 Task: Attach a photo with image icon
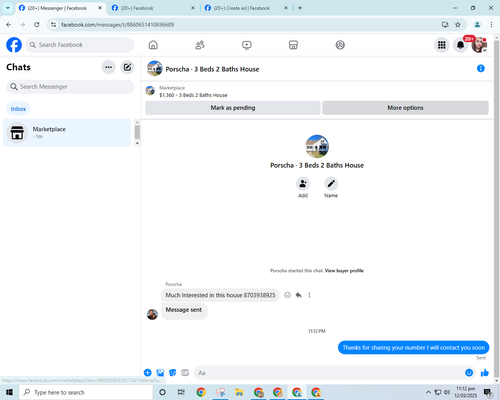(160, 373)
